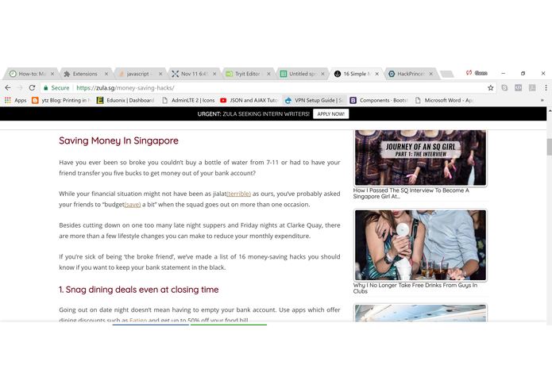This screenshot has width=552, height=392.
Task: Close the 'Nov 11' tab
Action: click(x=214, y=74)
